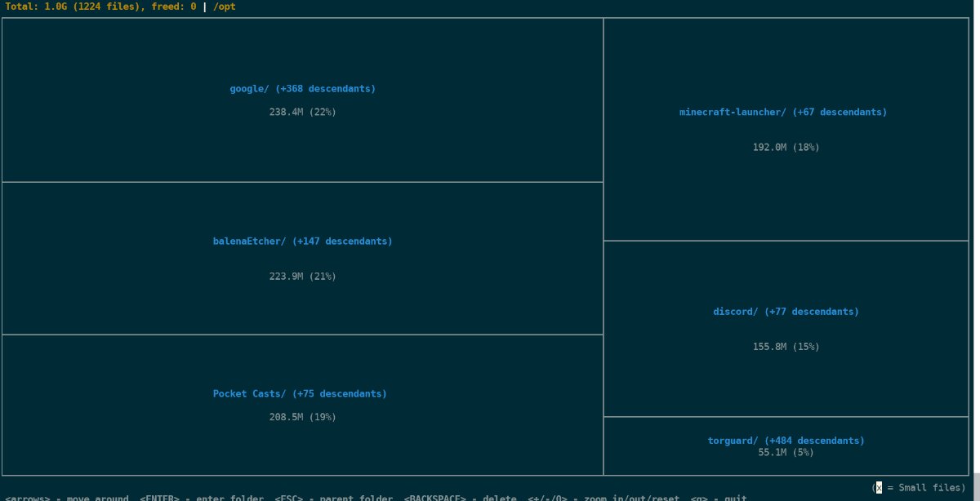
Task: Click the 238.4M (22%) size text
Action: (302, 112)
